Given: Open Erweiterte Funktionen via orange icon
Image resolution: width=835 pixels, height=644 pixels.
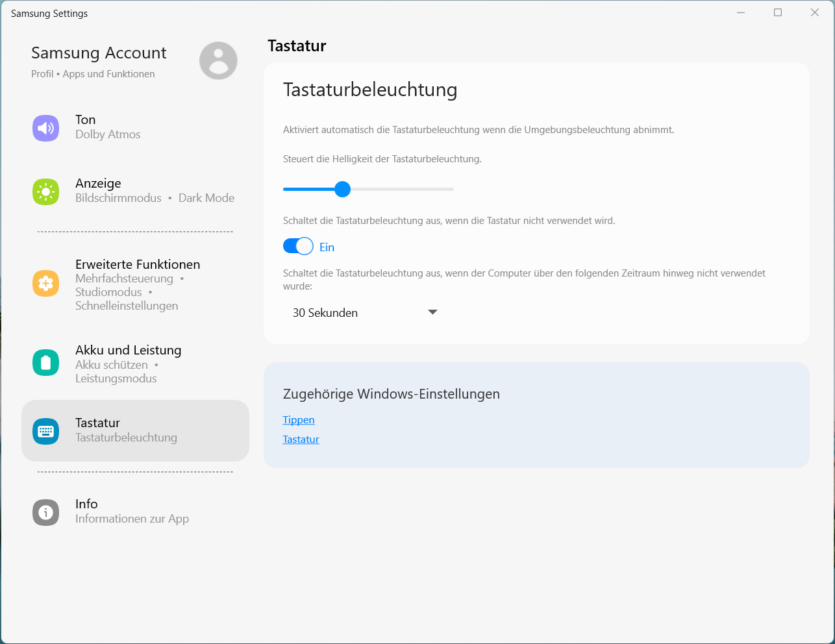Looking at the screenshot, I should coord(45,284).
